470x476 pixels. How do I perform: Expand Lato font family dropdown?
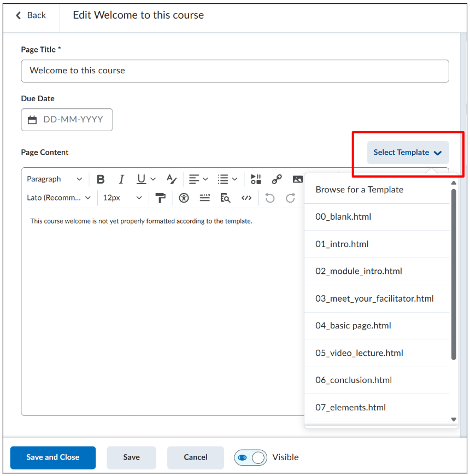tap(59, 198)
